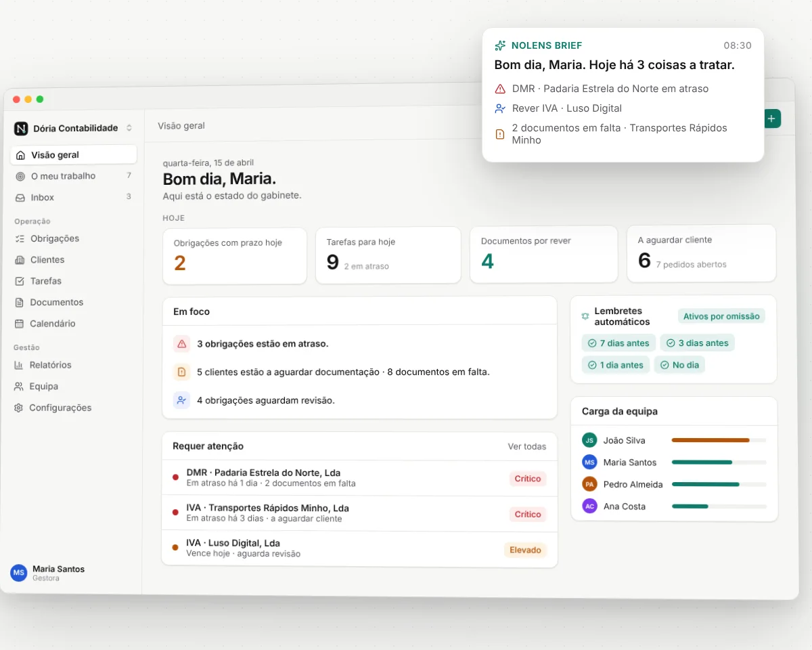This screenshot has height=650, width=812.
Task: Click the Calendário calendar icon
Action: point(19,324)
